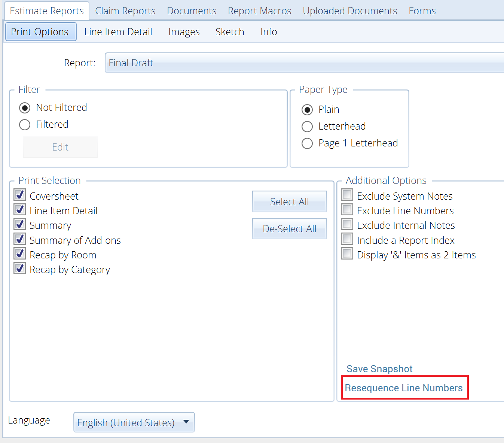Image resolution: width=504 pixels, height=443 pixels.
Task: Uncheck Line Item Detail in Print Selection
Action: [20, 209]
